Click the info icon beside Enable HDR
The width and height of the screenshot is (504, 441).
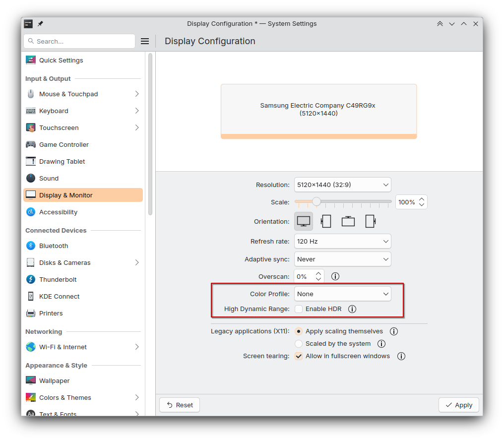coord(352,309)
